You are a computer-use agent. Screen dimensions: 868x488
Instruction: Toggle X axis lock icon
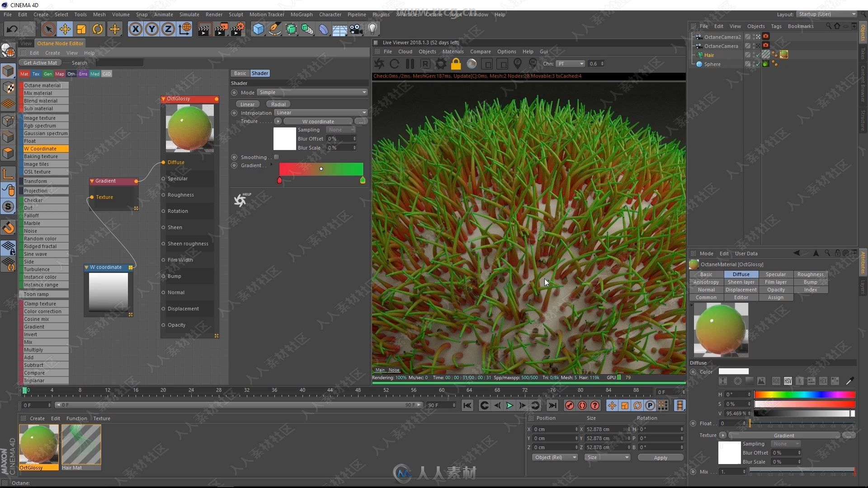(x=135, y=29)
